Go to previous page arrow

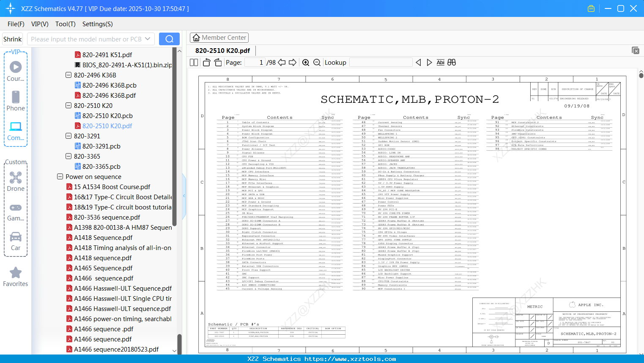click(282, 63)
